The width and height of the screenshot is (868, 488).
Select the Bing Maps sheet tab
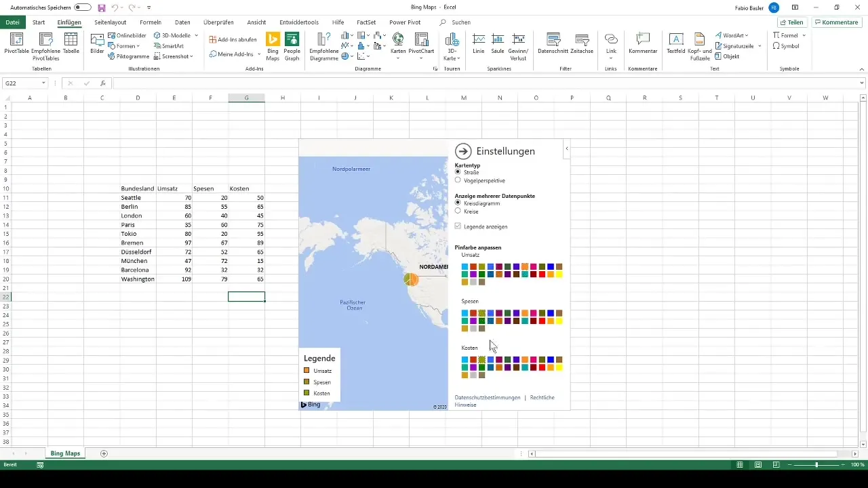point(65,453)
